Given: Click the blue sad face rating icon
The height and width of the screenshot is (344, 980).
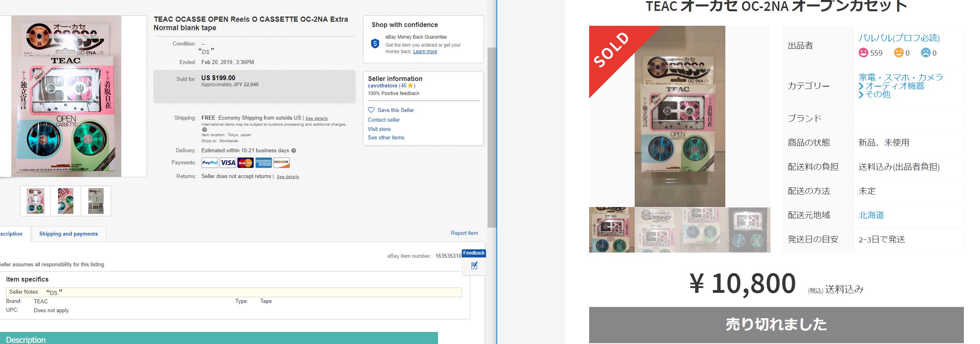Looking at the screenshot, I should (x=926, y=53).
